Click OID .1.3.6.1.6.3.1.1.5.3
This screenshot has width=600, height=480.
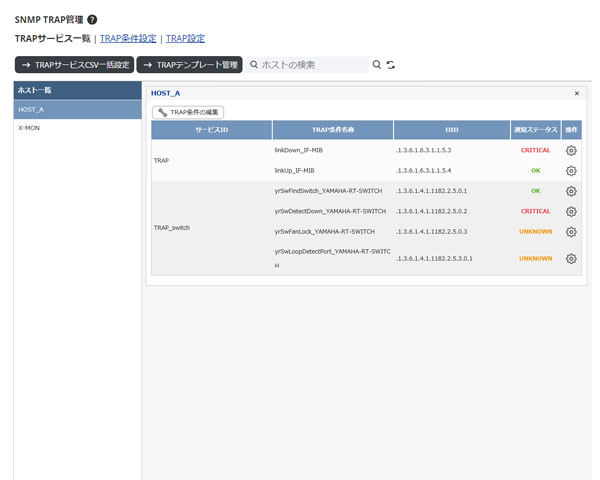coord(423,150)
